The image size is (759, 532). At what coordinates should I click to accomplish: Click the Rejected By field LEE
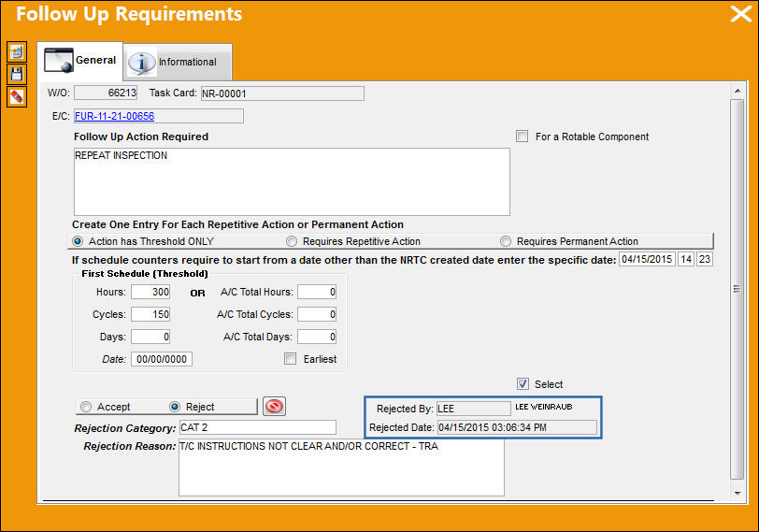coord(473,409)
